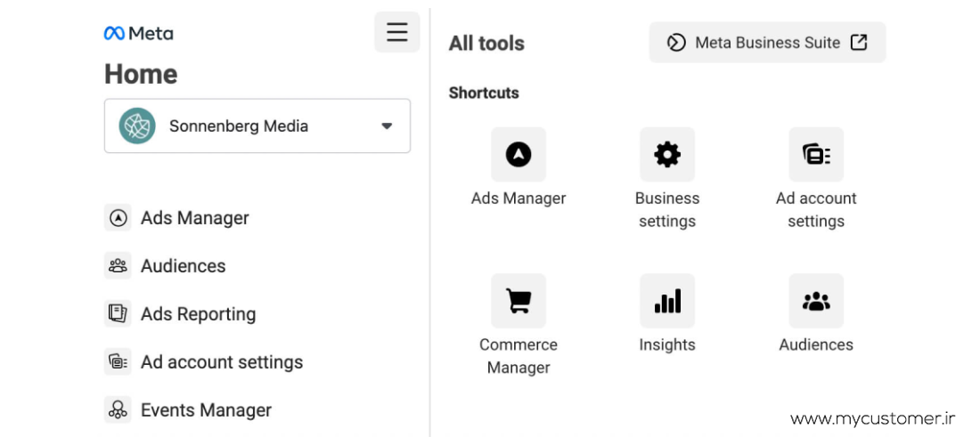Click the Insights shortcut label
The image size is (980, 445).
click(667, 344)
